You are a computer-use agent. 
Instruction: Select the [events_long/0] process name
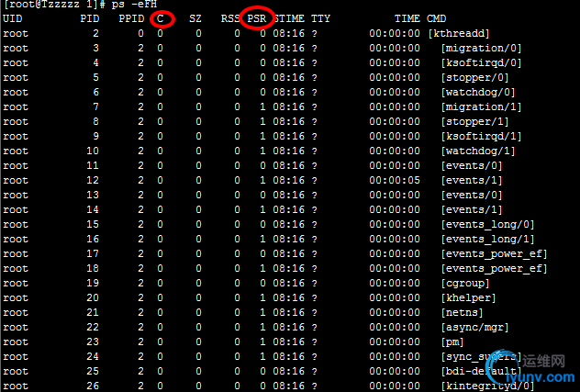click(x=487, y=225)
